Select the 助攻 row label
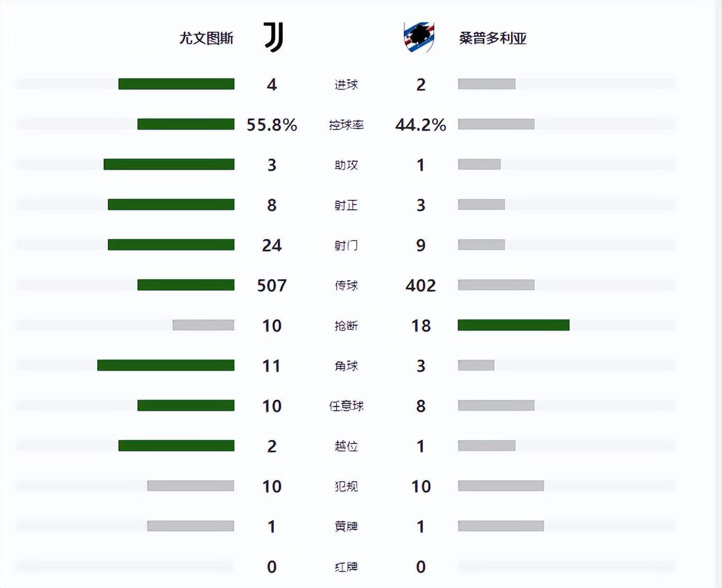The height and width of the screenshot is (588, 722). (346, 165)
